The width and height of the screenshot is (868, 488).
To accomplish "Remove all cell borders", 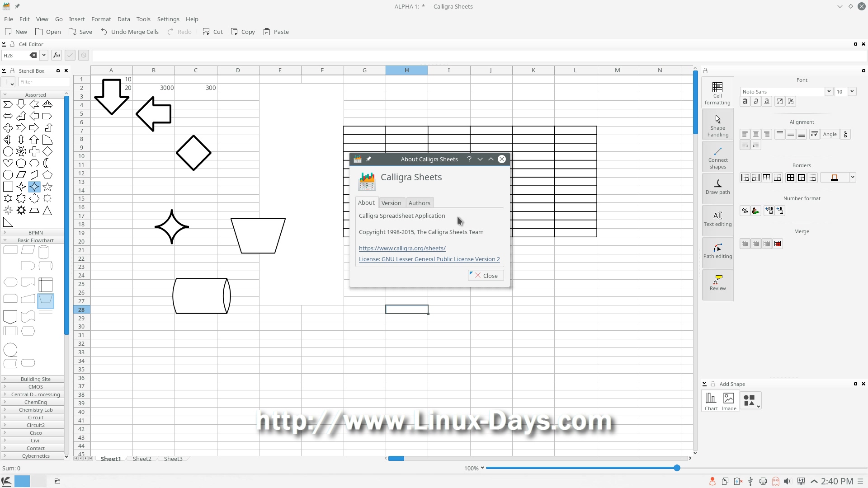I will [x=812, y=178].
